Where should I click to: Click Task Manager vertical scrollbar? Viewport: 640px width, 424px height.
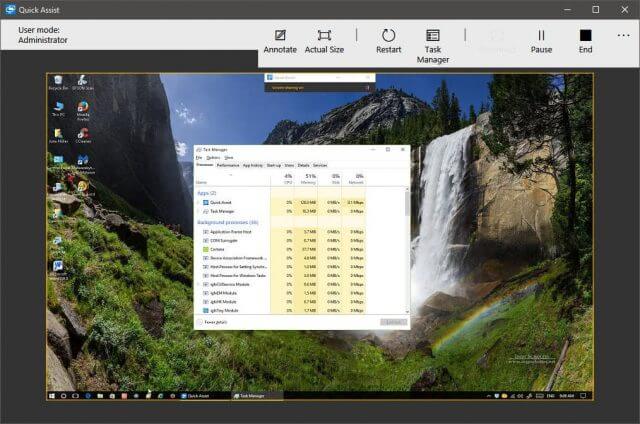pos(407,203)
